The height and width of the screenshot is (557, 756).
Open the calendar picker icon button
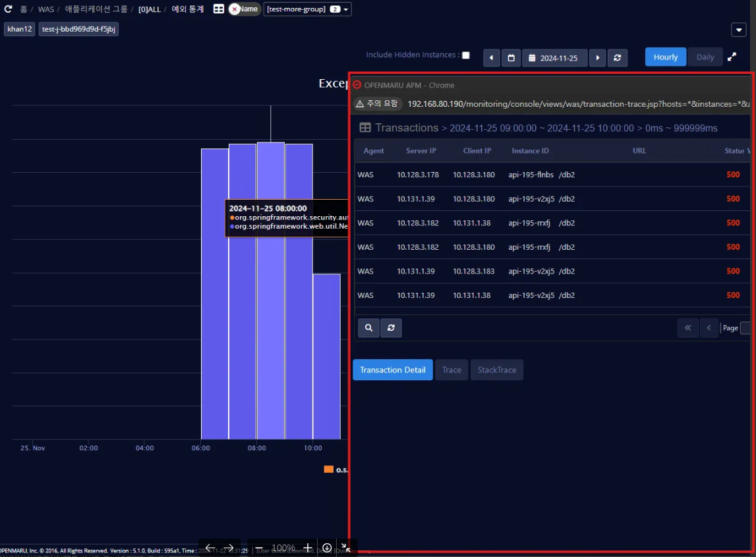(x=511, y=58)
